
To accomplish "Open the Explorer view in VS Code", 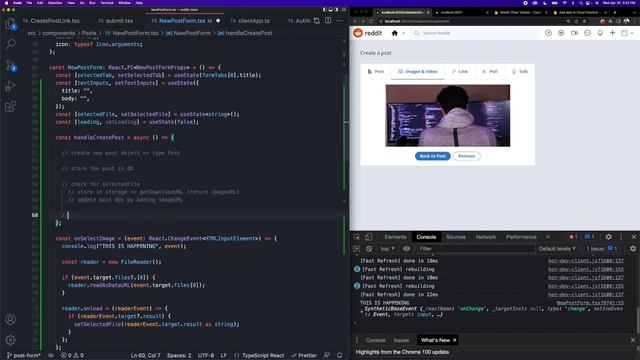I will point(10,24).
